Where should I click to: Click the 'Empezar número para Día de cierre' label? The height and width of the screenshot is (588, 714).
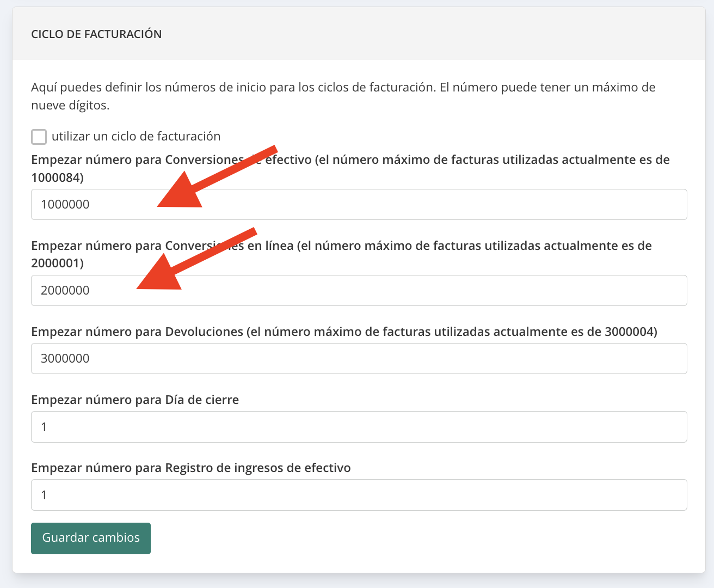[x=135, y=400]
